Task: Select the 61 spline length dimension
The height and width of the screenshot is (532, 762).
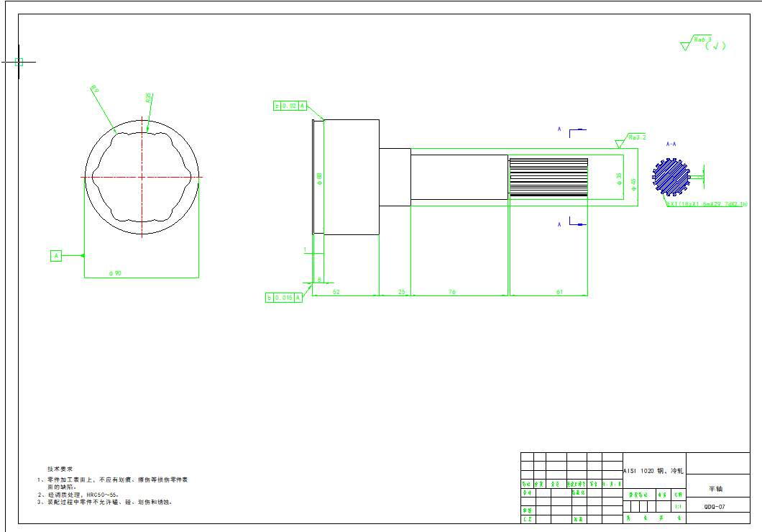Action: 559,292
